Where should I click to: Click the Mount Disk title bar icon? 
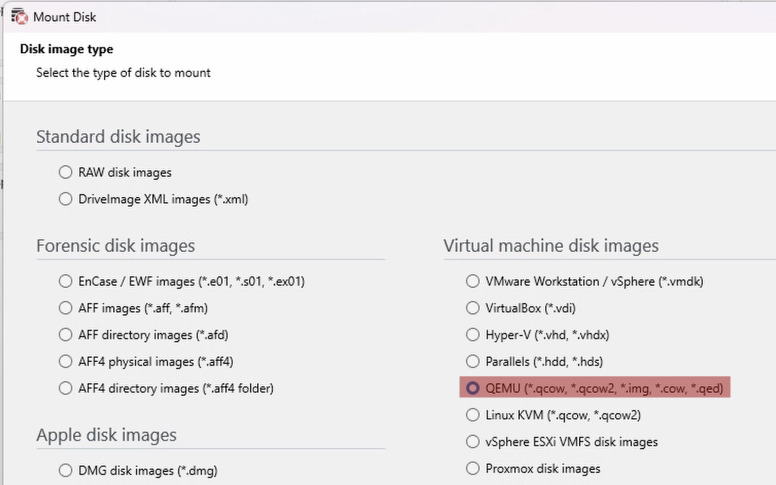(x=19, y=16)
